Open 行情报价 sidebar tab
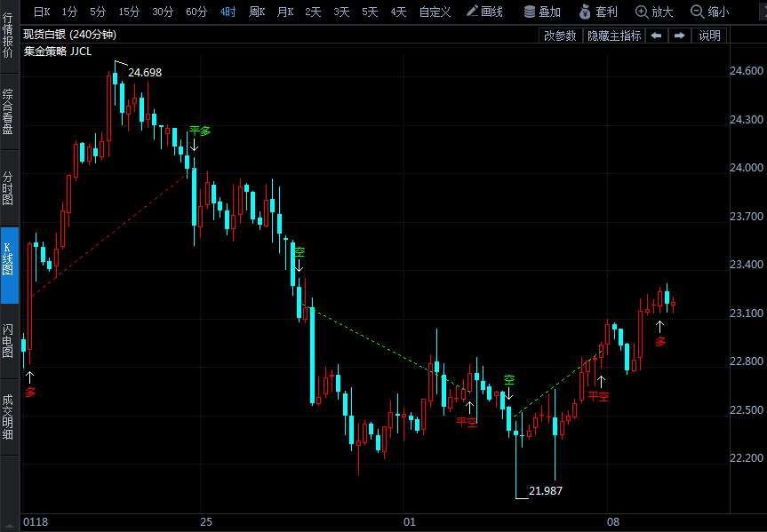The width and height of the screenshot is (767, 532). point(8,36)
